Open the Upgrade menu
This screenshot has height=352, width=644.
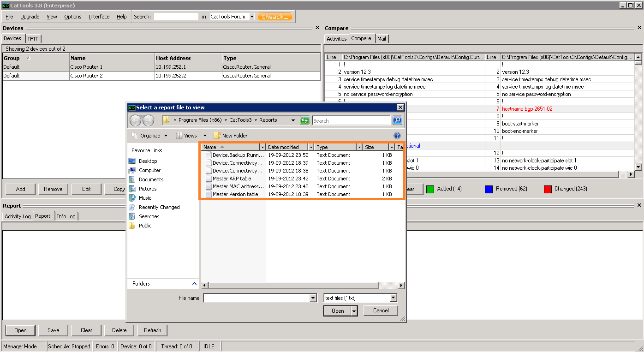coord(30,17)
